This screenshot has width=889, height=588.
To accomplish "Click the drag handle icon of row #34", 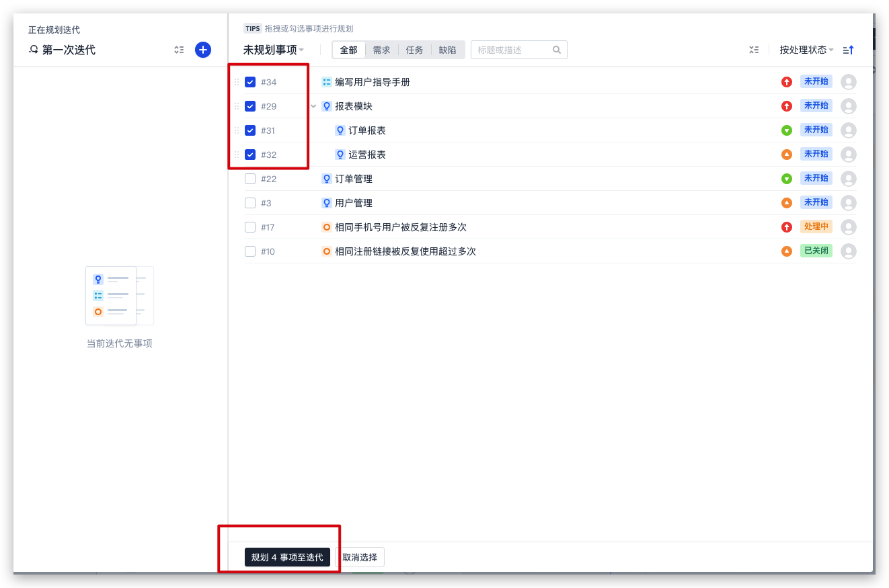I will coord(237,82).
